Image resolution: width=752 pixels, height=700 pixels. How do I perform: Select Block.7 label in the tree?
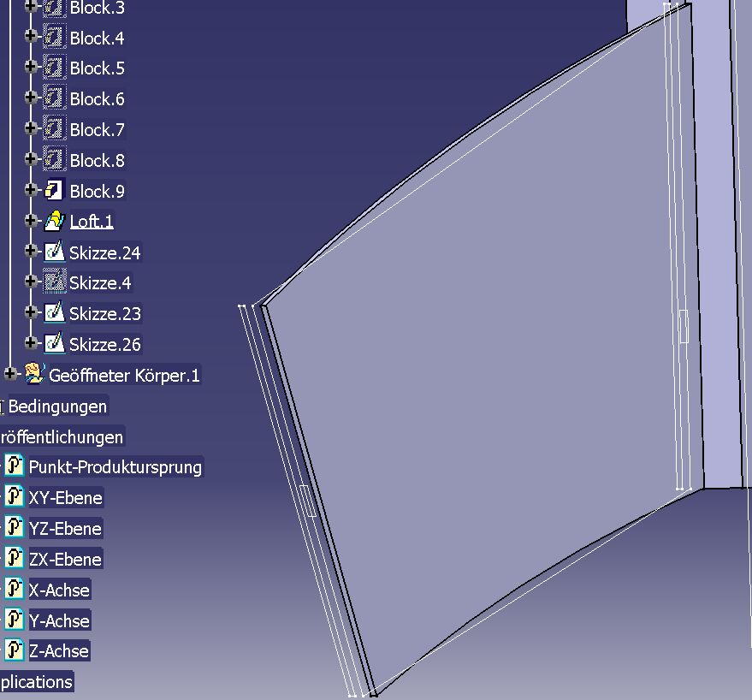98,129
